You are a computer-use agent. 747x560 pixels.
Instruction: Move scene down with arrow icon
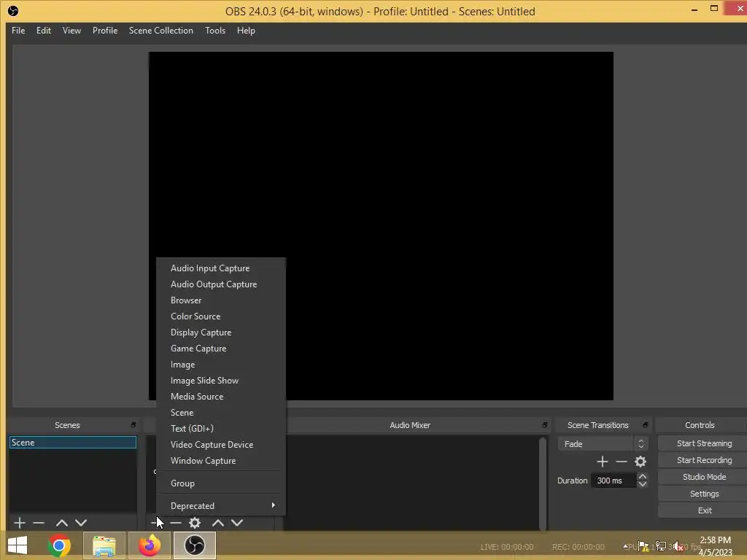click(81, 523)
